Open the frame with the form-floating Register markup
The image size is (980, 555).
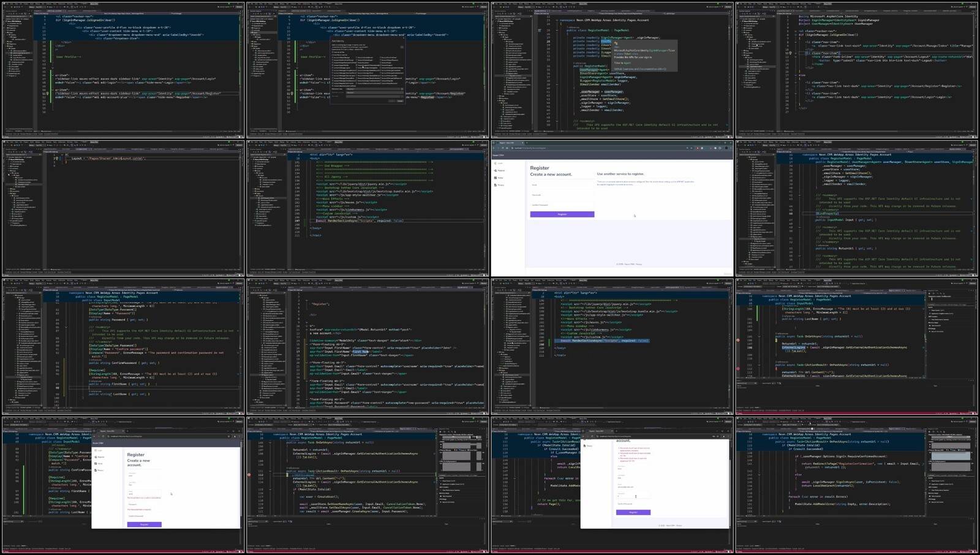point(367,347)
